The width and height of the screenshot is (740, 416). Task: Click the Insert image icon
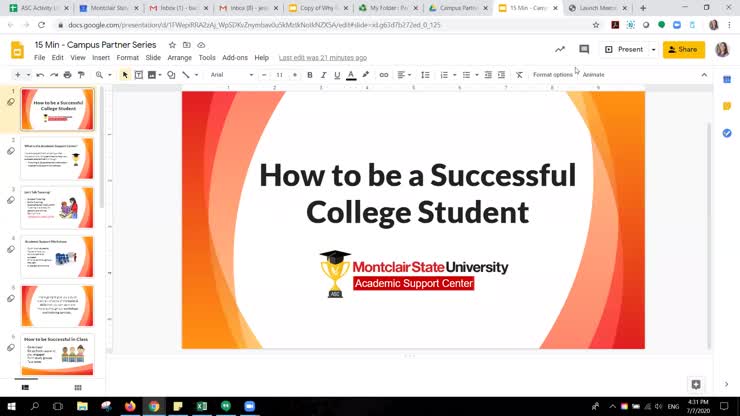pos(152,75)
